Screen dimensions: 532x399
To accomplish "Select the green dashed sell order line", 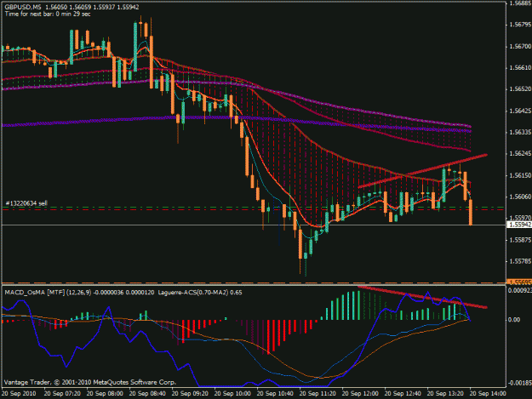I will [254, 207].
